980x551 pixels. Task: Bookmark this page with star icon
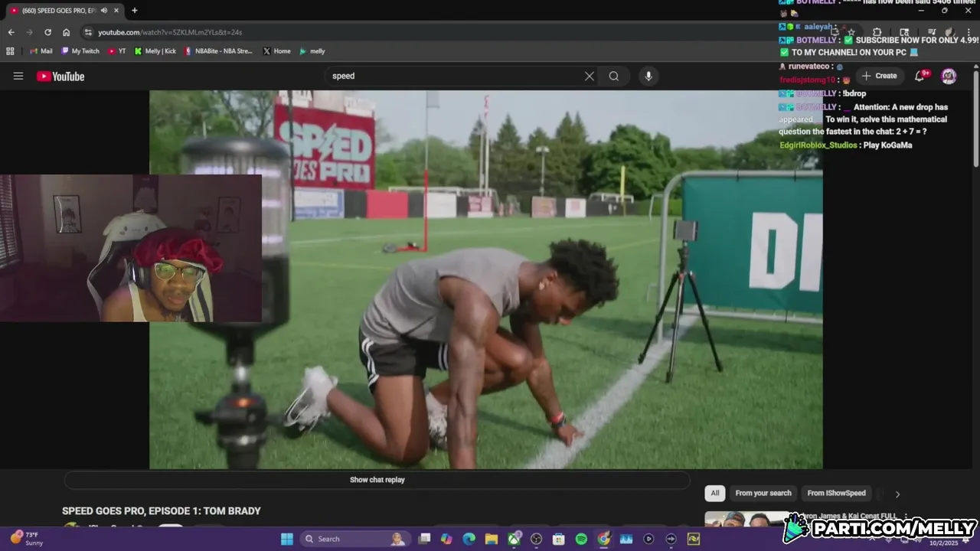(851, 32)
